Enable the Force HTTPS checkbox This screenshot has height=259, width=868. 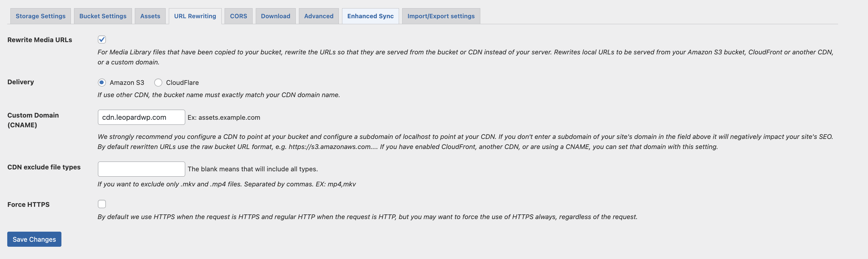[102, 204]
